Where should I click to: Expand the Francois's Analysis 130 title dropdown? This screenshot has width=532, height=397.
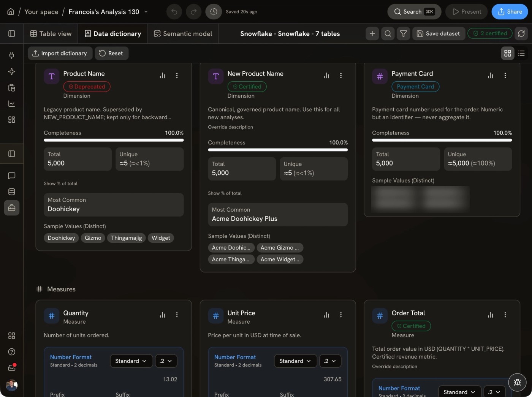pyautogui.click(x=146, y=12)
